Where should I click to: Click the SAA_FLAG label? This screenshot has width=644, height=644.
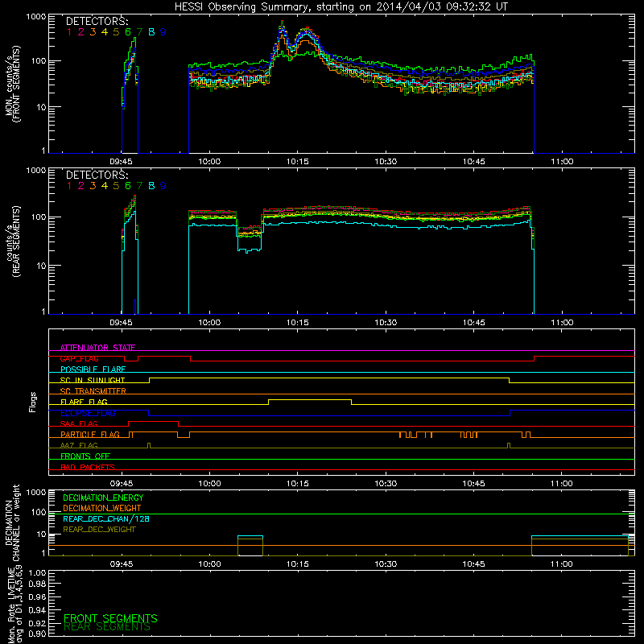(79, 423)
